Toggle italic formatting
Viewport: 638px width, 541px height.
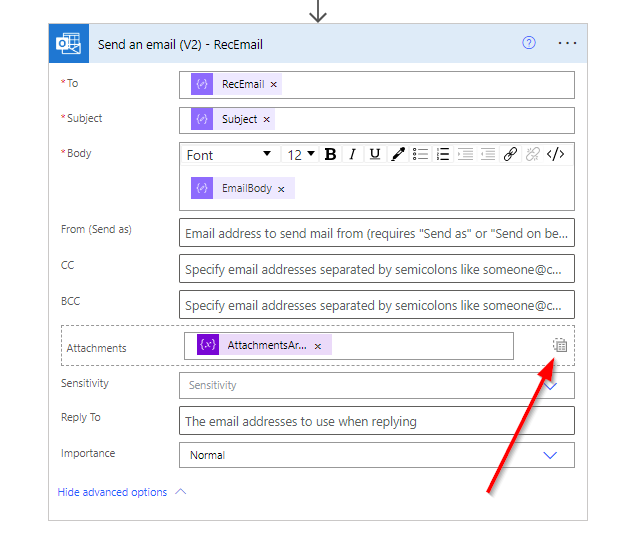[x=352, y=155]
